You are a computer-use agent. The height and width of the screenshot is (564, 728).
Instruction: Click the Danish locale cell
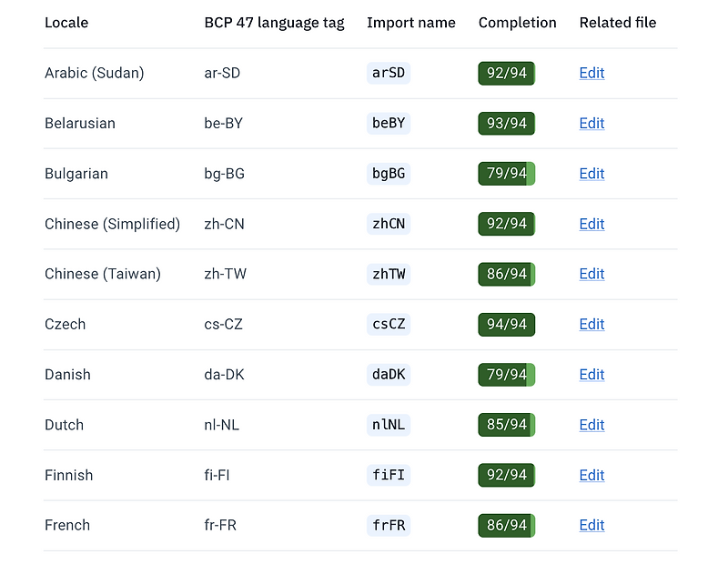point(67,375)
